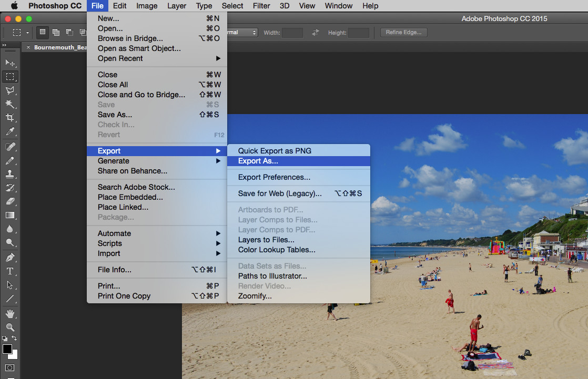The image size is (588, 379).
Task: Reset to default foreground and background colors
Action: coord(5,338)
